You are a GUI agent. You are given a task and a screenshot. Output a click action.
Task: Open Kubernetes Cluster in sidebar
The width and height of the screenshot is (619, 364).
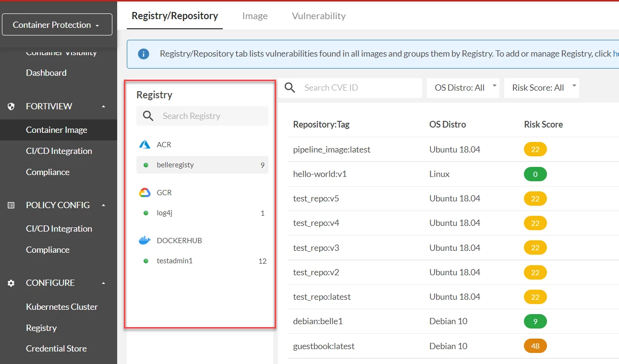62,307
